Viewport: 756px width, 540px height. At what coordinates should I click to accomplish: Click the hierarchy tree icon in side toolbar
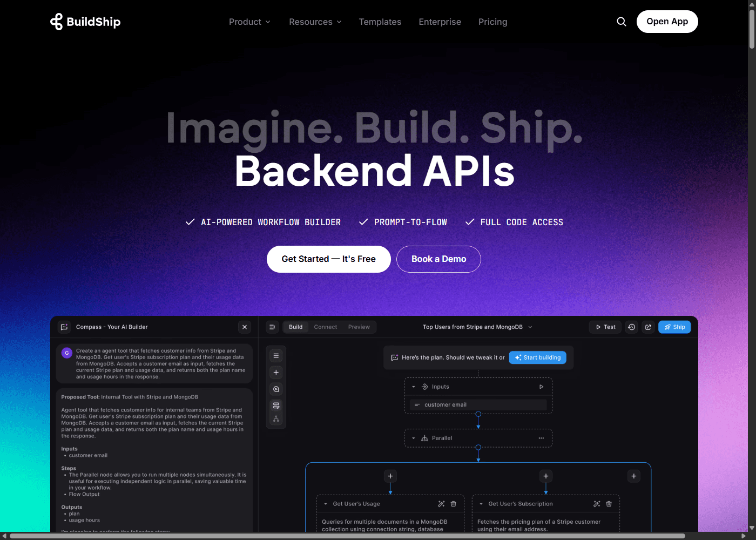coord(276,418)
